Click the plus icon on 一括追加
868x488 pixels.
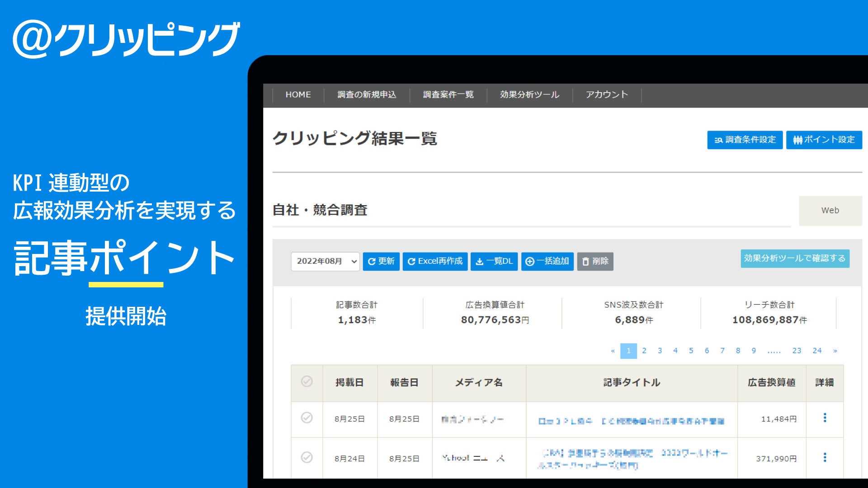[529, 261]
